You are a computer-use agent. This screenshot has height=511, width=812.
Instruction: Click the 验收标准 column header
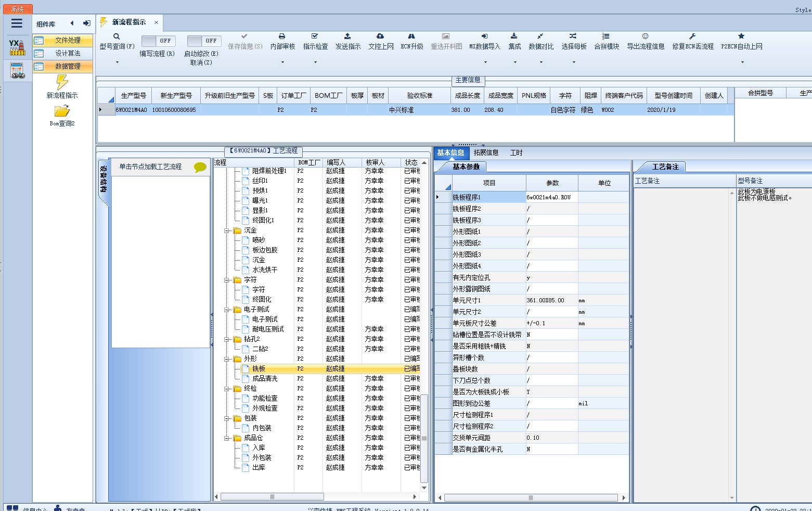click(419, 95)
